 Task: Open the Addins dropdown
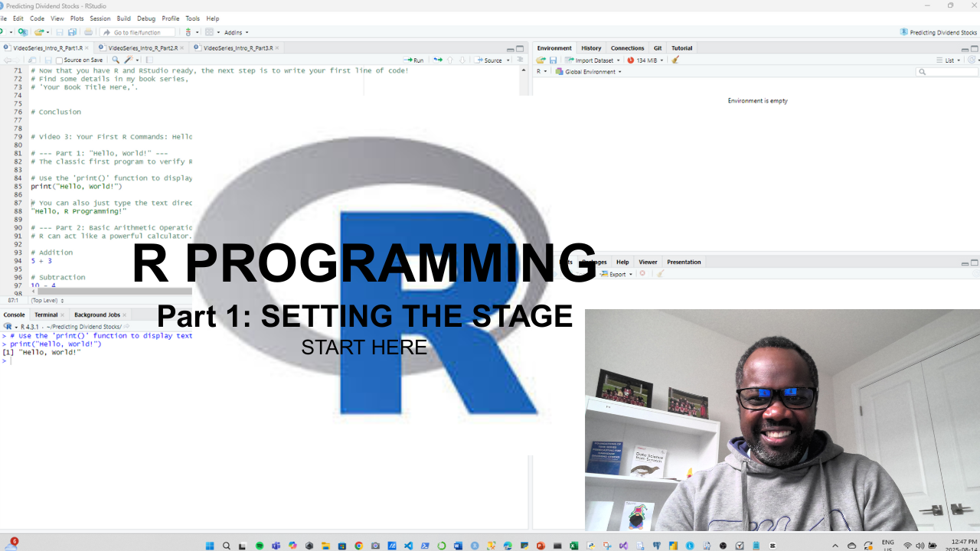point(234,31)
